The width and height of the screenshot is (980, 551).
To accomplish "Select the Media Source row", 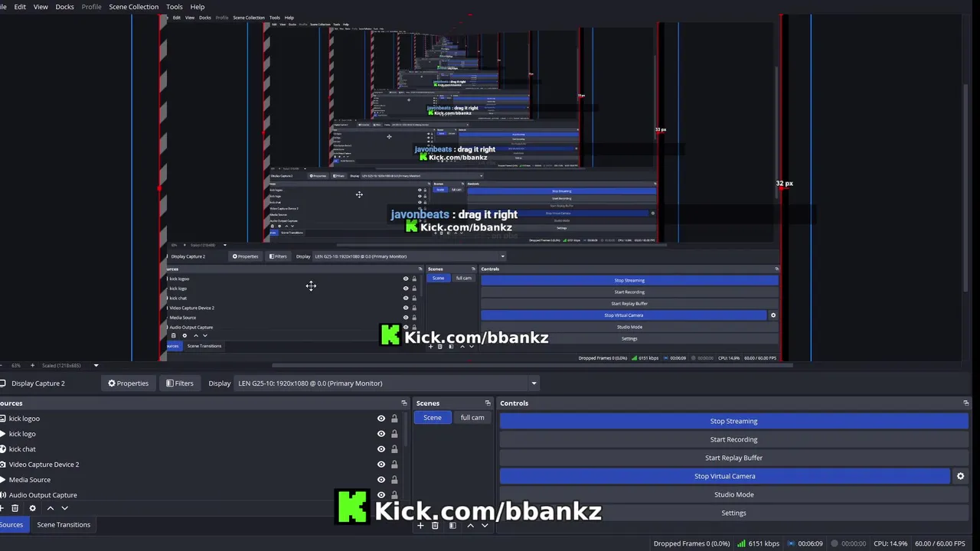I will click(201, 480).
